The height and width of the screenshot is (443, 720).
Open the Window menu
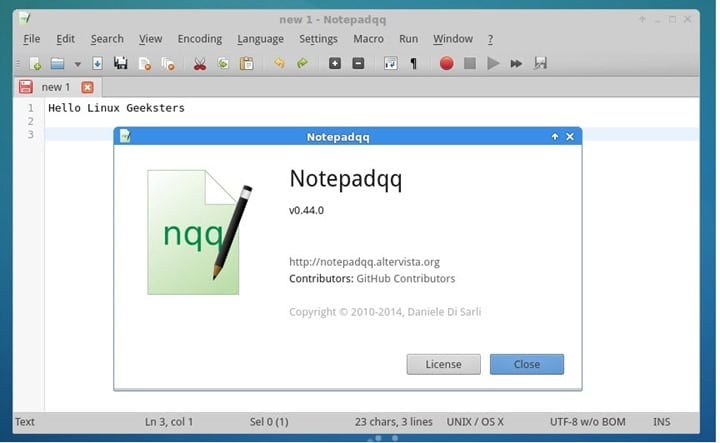[453, 39]
